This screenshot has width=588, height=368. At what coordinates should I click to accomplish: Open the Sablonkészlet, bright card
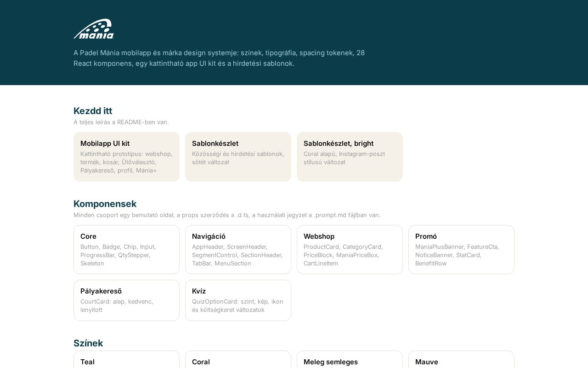tap(350, 157)
